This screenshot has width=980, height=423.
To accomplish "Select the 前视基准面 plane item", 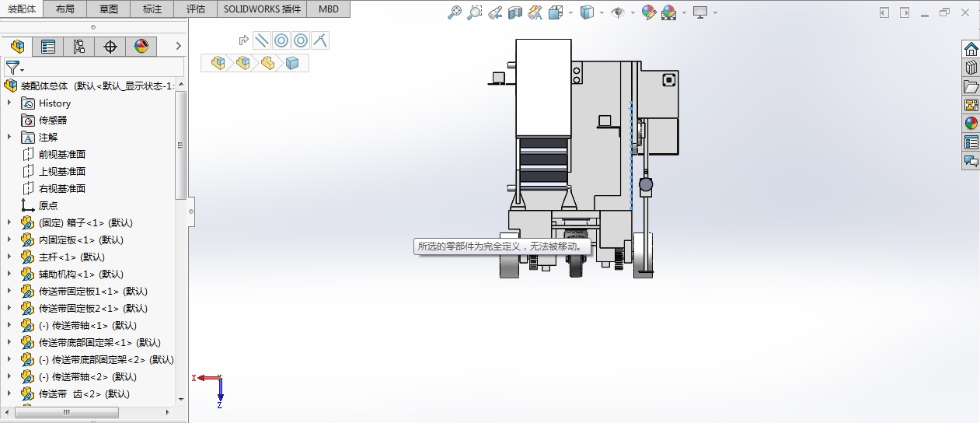I will click(x=62, y=154).
